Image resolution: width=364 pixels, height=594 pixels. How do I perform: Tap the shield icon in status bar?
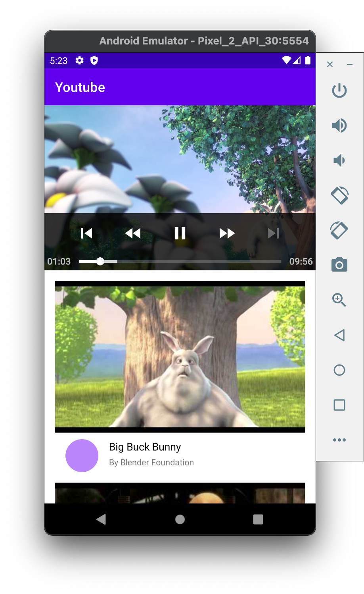point(94,60)
